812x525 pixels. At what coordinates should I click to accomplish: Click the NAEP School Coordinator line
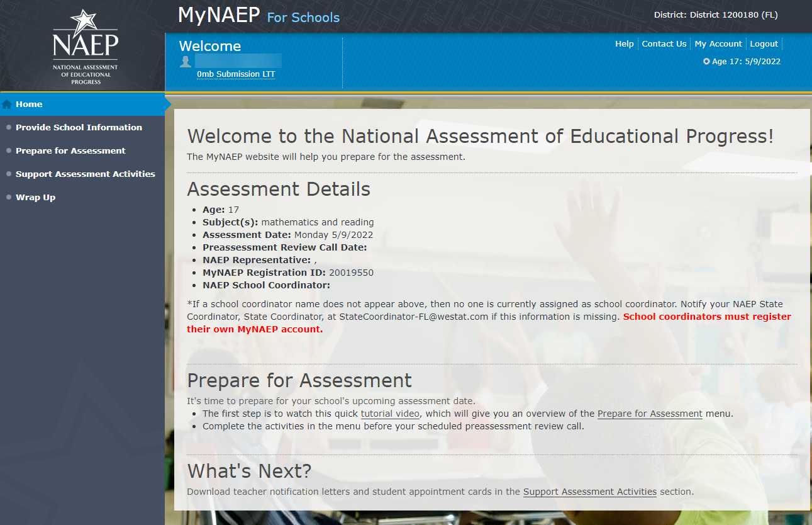point(266,285)
